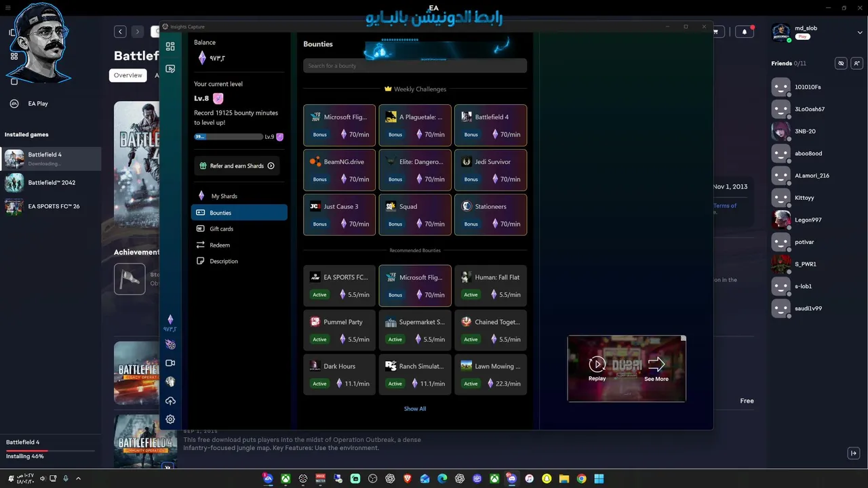Open File Explorer from the taskbar
The width and height of the screenshot is (868, 488).
(564, 479)
